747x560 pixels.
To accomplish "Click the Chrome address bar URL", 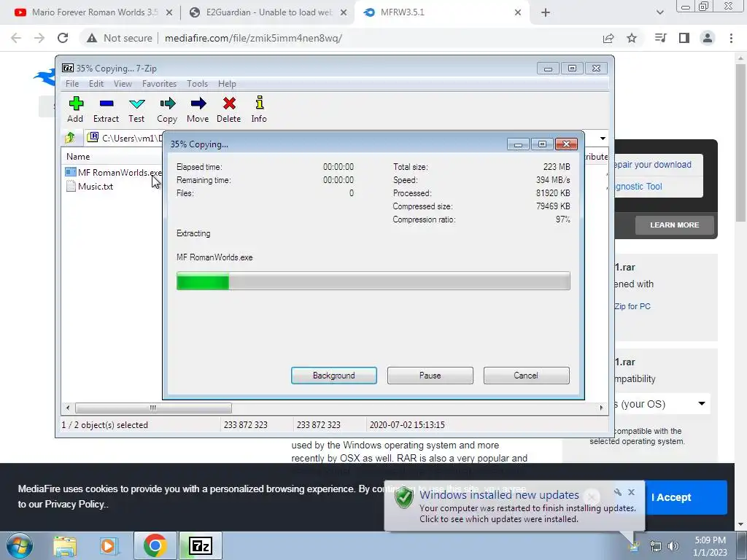I will point(253,38).
